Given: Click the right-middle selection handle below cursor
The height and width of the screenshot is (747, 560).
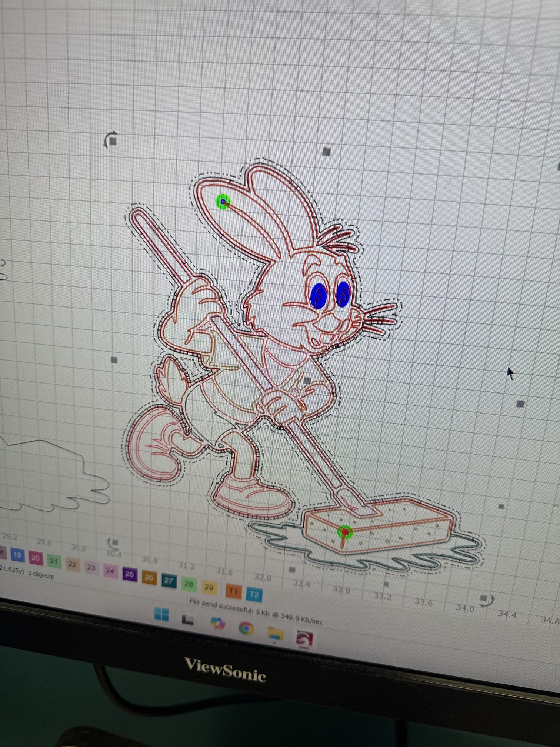Looking at the screenshot, I should coord(520,404).
